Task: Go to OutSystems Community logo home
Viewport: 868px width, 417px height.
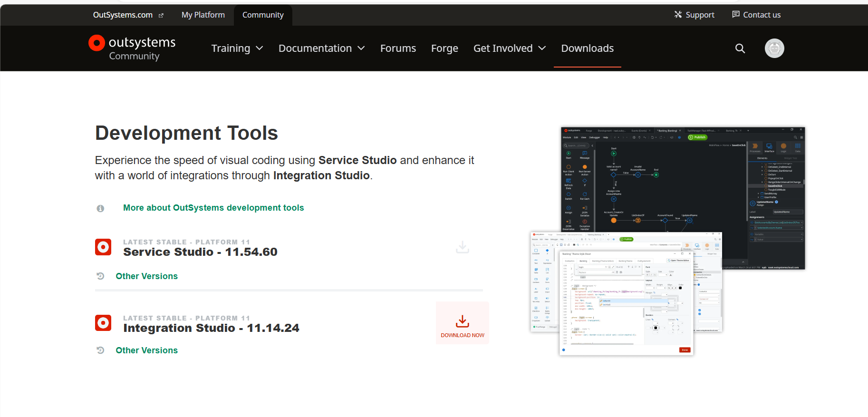Action: coord(132,48)
